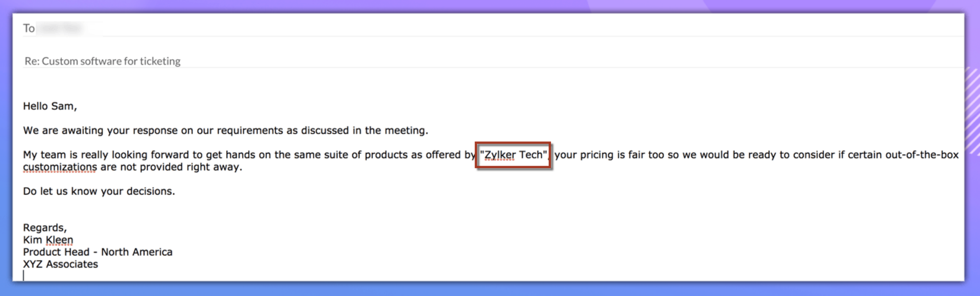Click the "XYZ Associates" signature line
980x296 pixels.
pos(60,264)
